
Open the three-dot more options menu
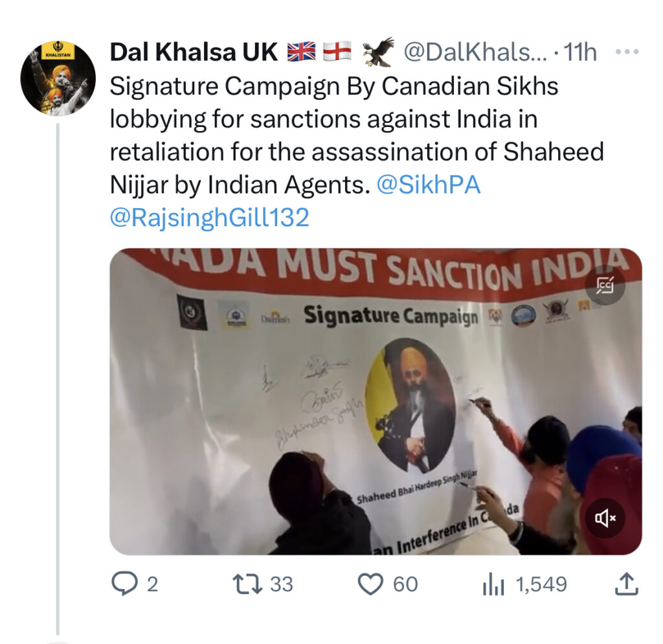click(x=626, y=52)
